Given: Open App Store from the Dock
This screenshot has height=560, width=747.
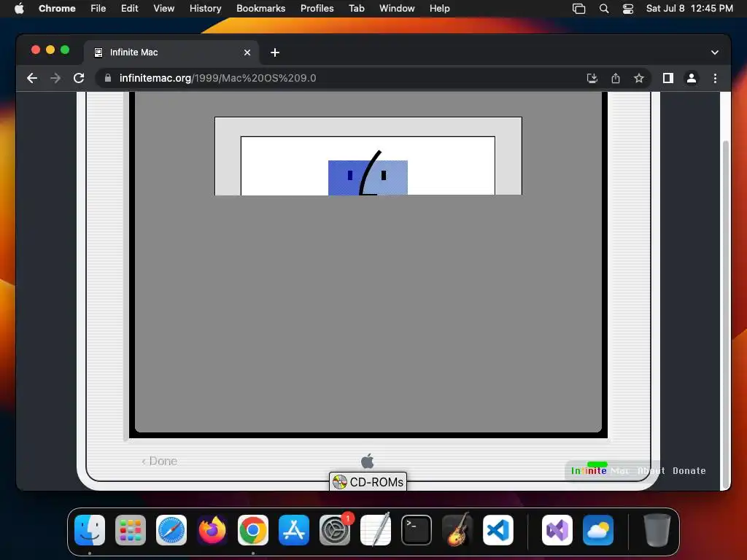Looking at the screenshot, I should [x=294, y=530].
